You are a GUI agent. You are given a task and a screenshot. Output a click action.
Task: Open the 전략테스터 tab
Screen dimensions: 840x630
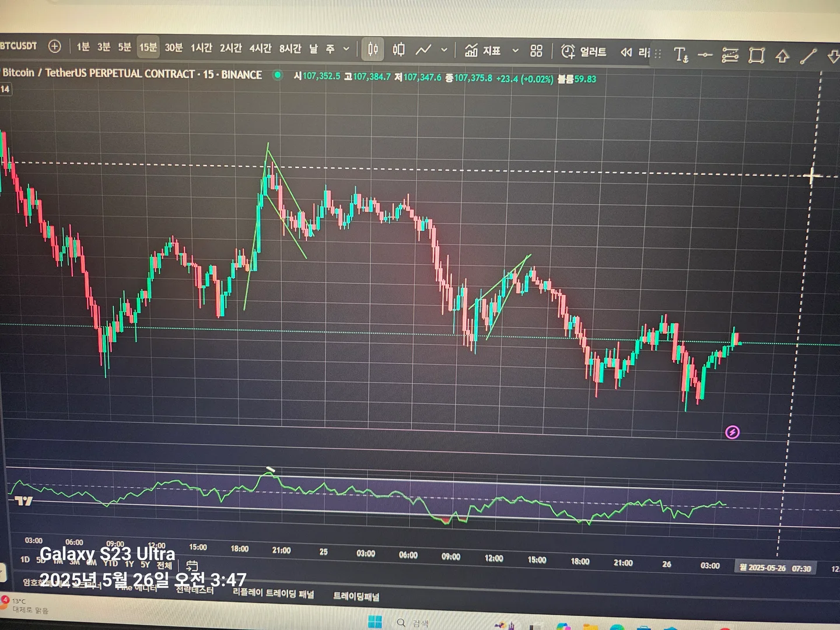[195, 590]
